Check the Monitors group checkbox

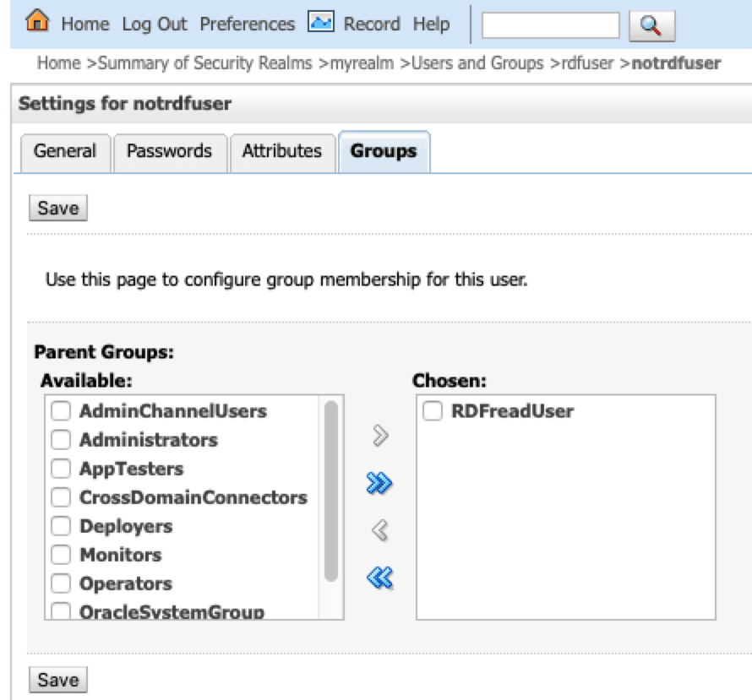tap(61, 555)
